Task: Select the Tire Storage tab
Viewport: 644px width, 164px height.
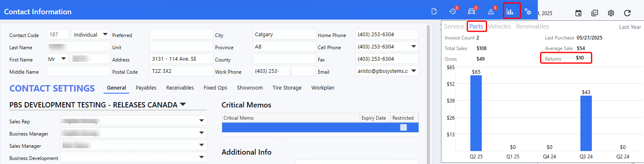Action: 287,88
